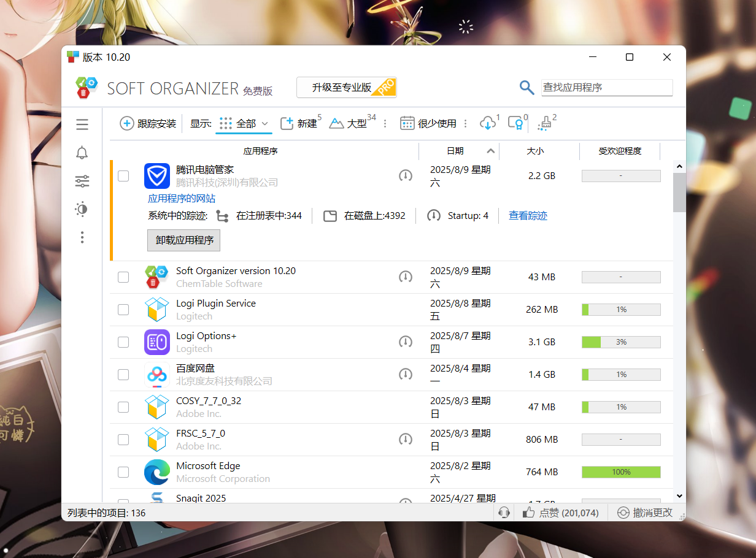Click the Logi Plugin Service box icon
The width and height of the screenshot is (756, 558).
(x=157, y=310)
